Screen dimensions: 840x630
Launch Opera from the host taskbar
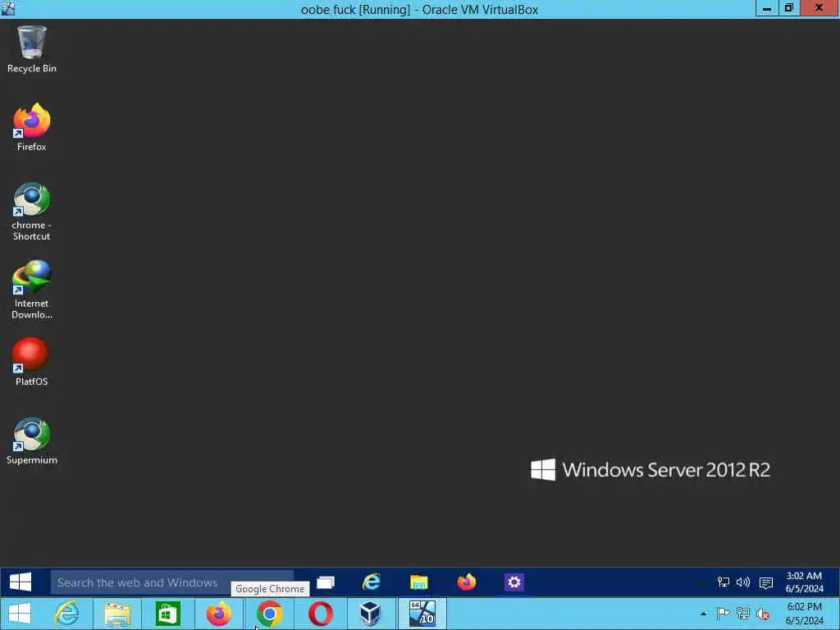[x=320, y=614]
